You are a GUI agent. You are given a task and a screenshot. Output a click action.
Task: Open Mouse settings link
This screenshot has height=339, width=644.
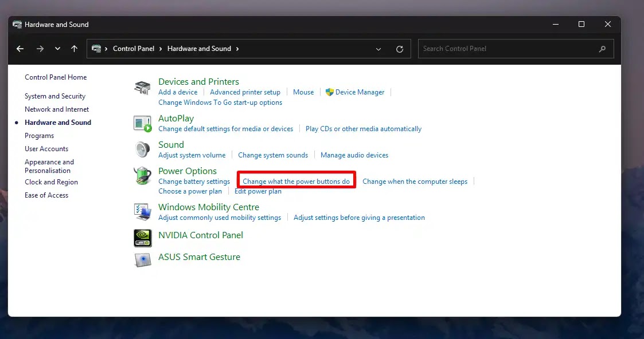[303, 92]
